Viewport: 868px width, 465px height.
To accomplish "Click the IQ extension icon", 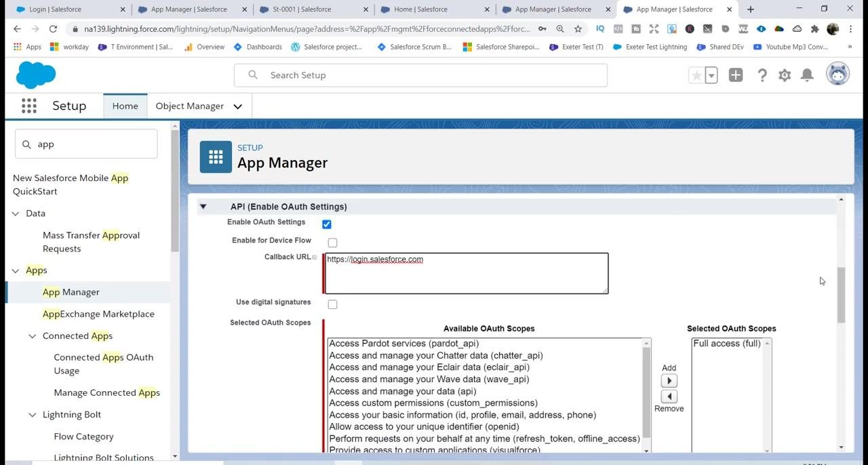I will tap(600, 29).
